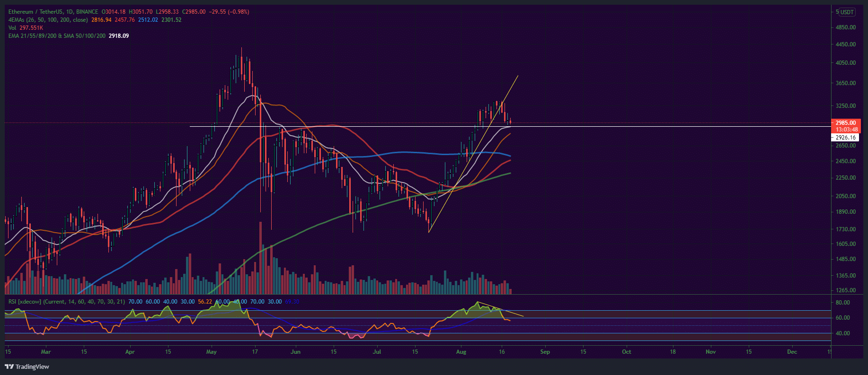This screenshot has height=375, width=868.
Task: Click the RSI axis label 60.00
Action: click(843, 318)
